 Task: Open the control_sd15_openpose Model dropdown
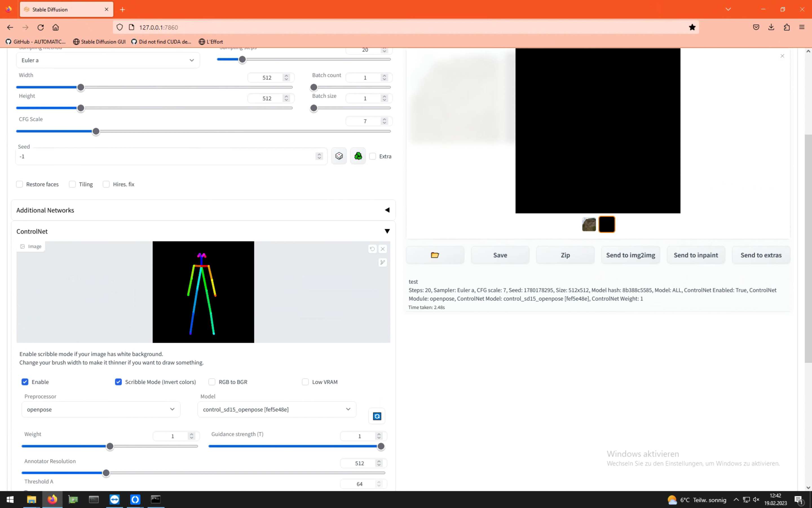pyautogui.click(x=277, y=409)
